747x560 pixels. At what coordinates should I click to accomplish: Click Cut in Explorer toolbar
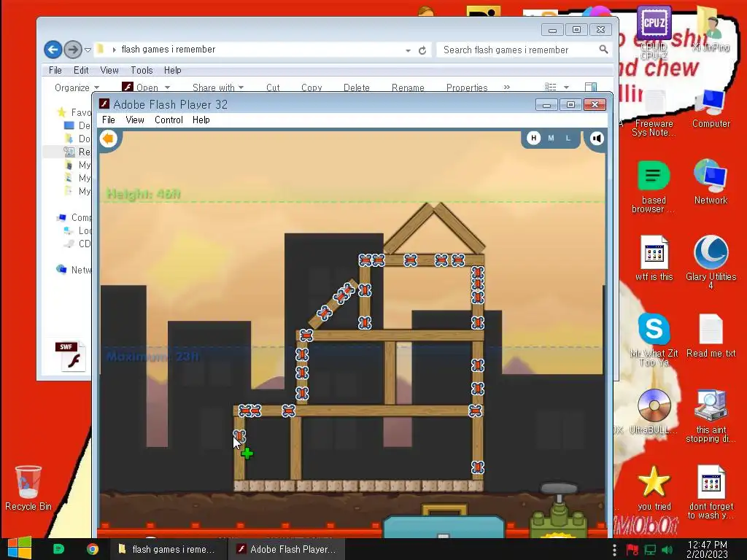tap(273, 87)
